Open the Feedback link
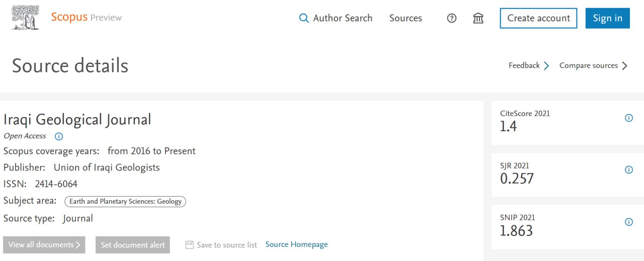Screen dimensions: 644x261 (524, 65)
